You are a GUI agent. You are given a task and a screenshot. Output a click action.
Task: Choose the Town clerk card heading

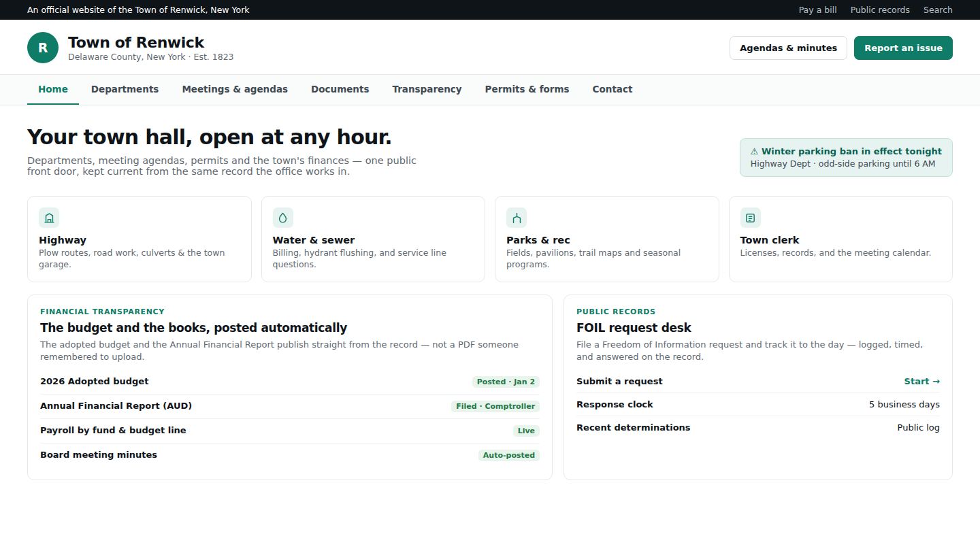[770, 240]
